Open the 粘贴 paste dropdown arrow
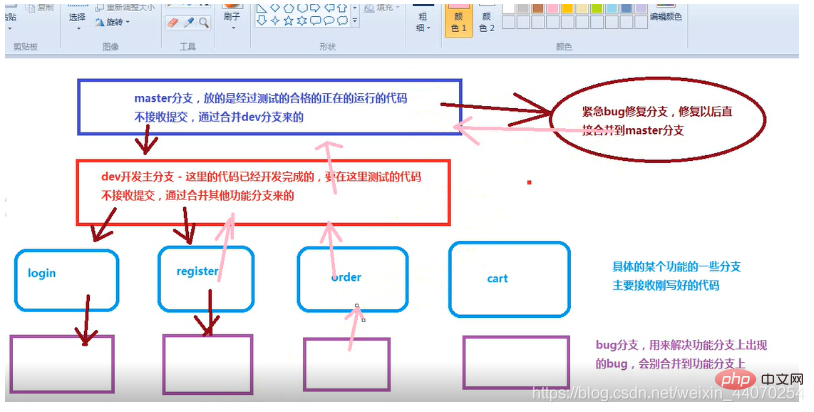814x412 pixels. point(10,29)
